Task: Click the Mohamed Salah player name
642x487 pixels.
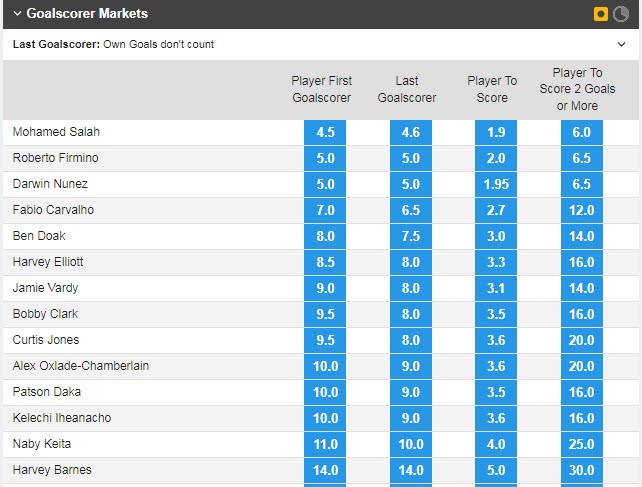Action: [x=56, y=132]
